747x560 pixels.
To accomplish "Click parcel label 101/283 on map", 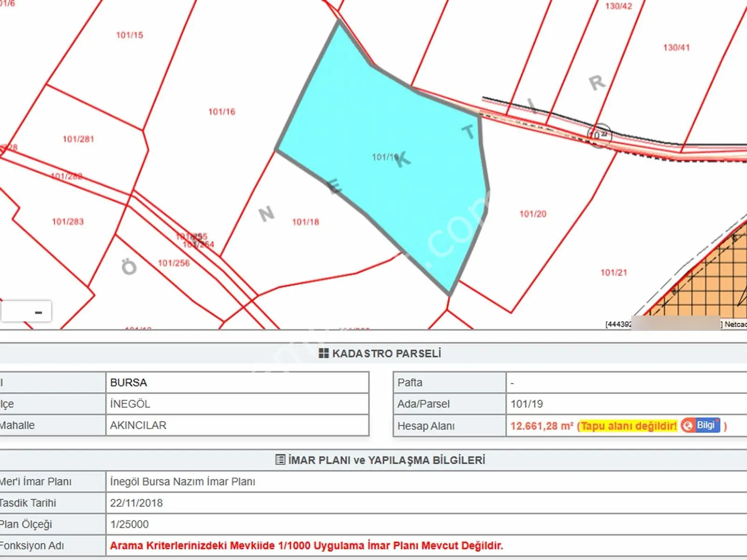I will 68,222.
